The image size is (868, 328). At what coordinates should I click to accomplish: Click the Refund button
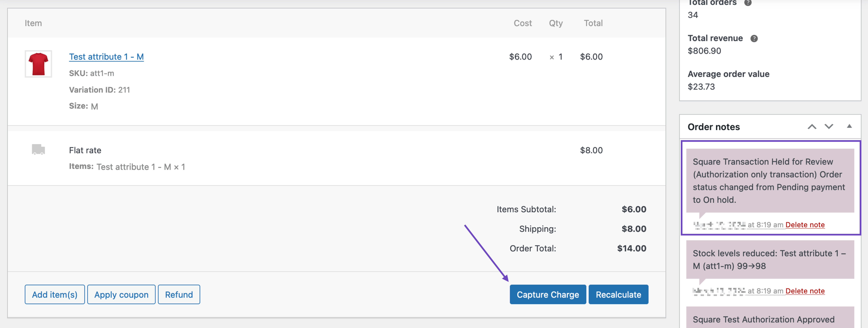[x=179, y=294]
